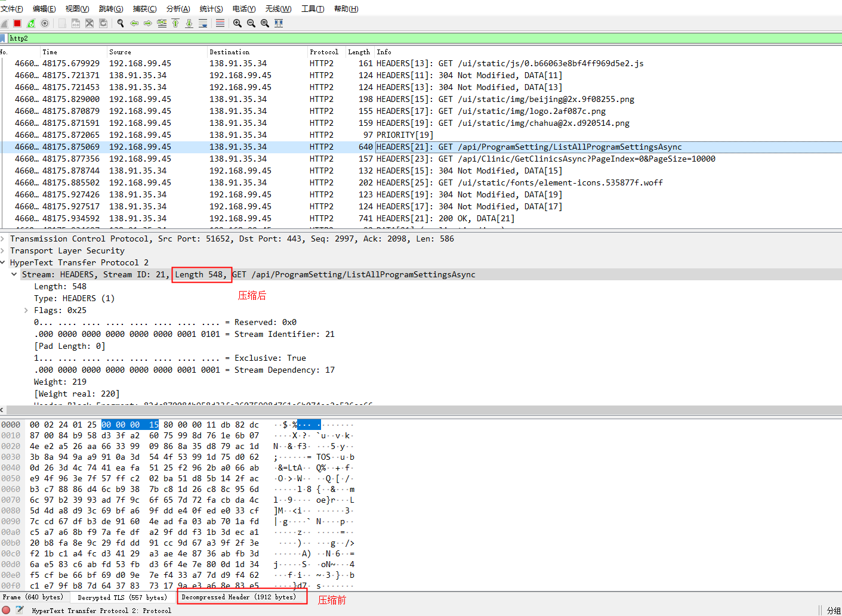Screen dimensions: 842x616
Task: Open the 分析(A) menu
Action: [178, 8]
